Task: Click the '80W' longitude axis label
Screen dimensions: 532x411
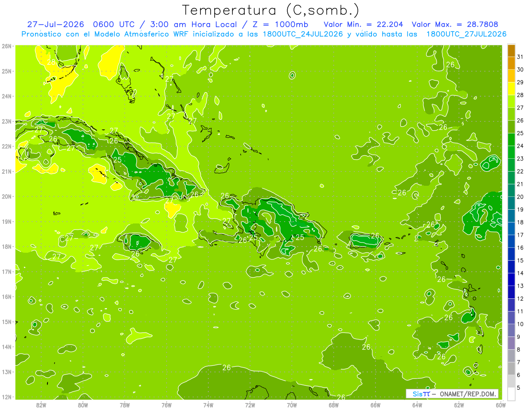Action: point(83,405)
